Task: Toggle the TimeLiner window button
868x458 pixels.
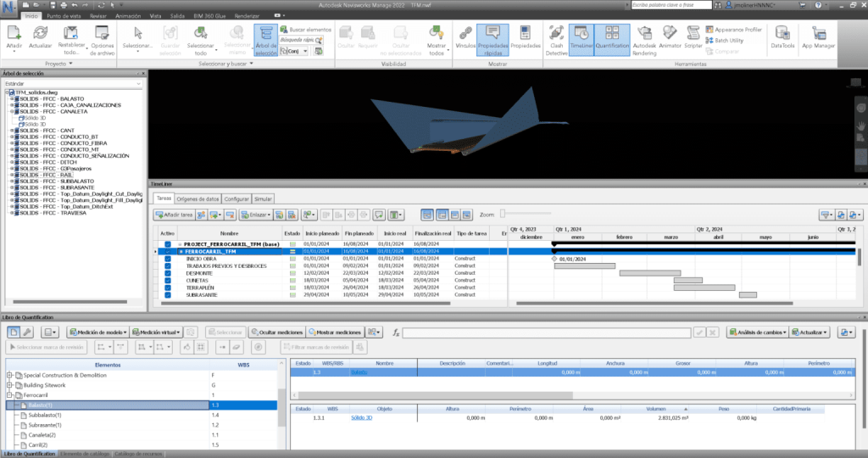Action: (581, 36)
